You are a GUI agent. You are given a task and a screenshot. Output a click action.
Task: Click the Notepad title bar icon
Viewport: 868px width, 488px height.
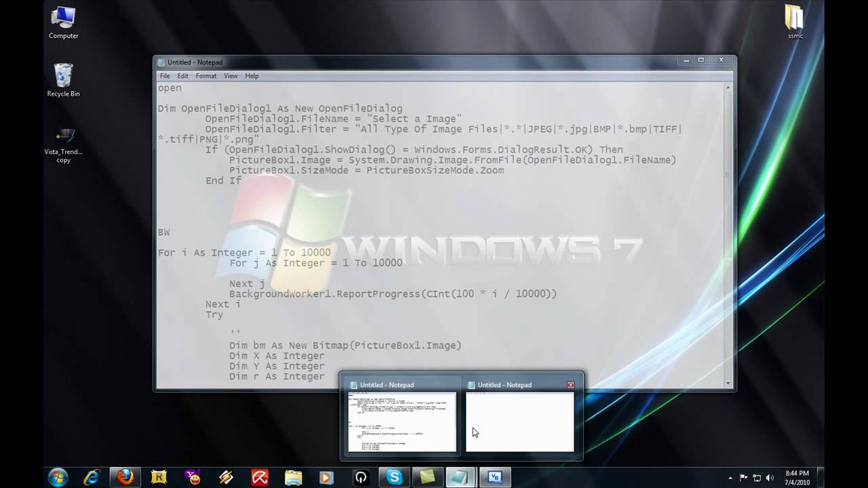161,62
